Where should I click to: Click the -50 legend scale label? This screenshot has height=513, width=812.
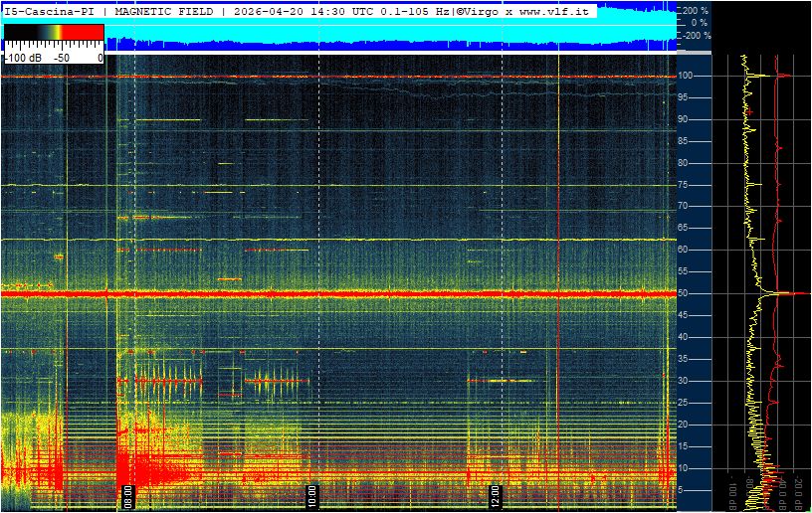pyautogui.click(x=62, y=58)
